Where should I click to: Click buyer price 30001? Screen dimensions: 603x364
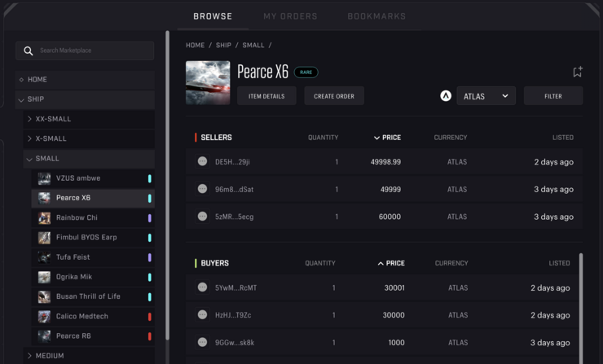click(394, 288)
